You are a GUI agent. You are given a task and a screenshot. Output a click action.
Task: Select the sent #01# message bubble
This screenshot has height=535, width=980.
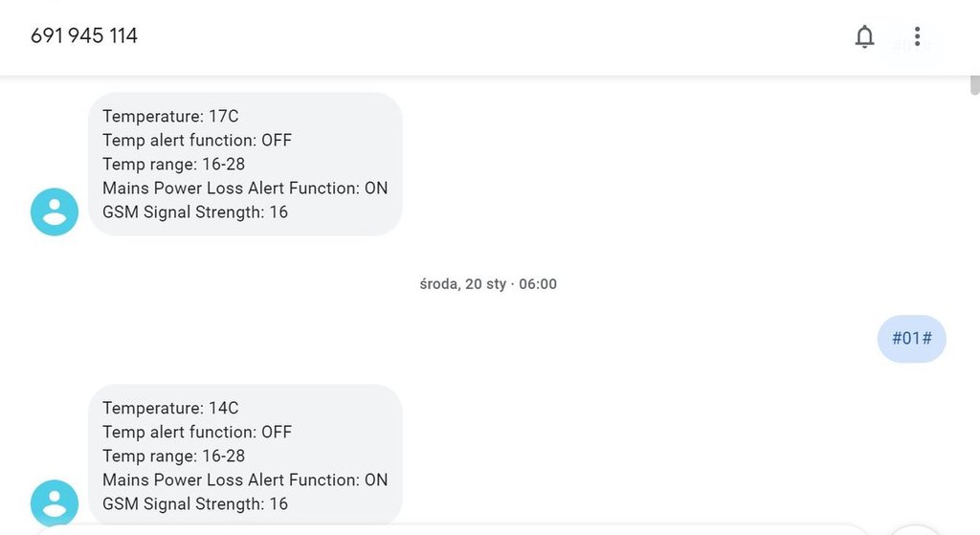911,339
